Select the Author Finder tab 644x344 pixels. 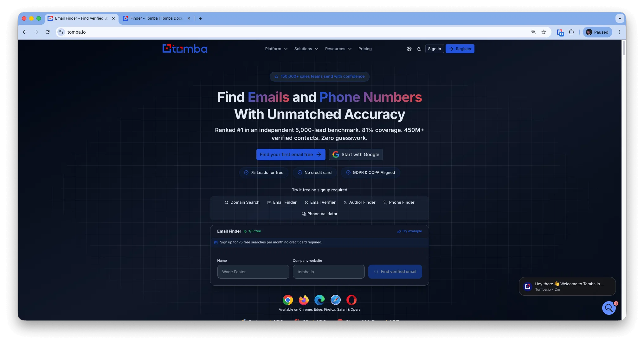(x=359, y=202)
